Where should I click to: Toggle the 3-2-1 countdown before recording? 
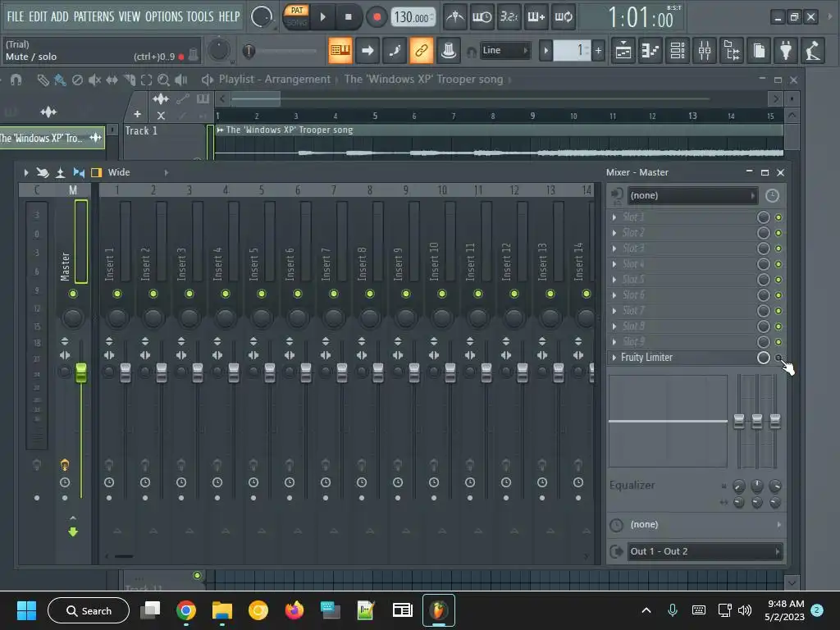[509, 17]
